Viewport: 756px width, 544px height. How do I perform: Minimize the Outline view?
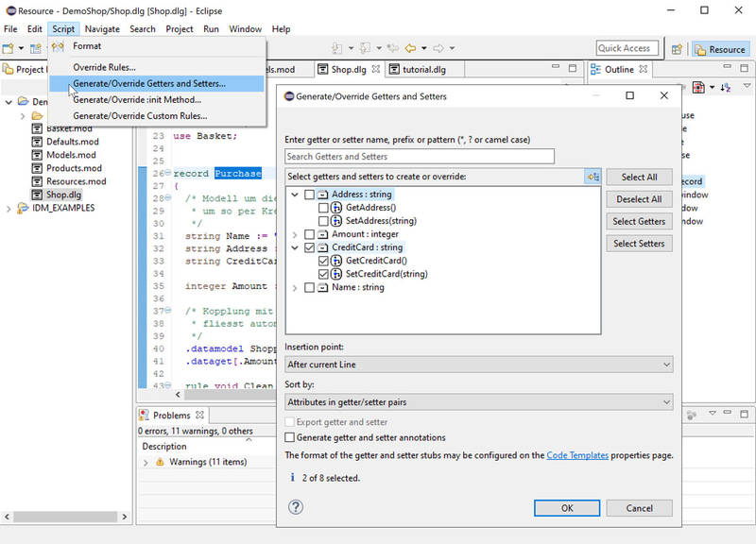(727, 66)
